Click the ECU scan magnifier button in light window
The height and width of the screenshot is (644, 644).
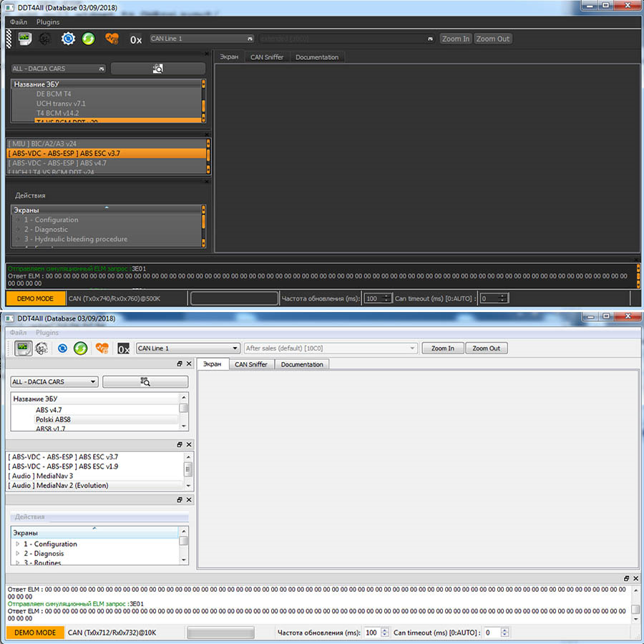(145, 381)
